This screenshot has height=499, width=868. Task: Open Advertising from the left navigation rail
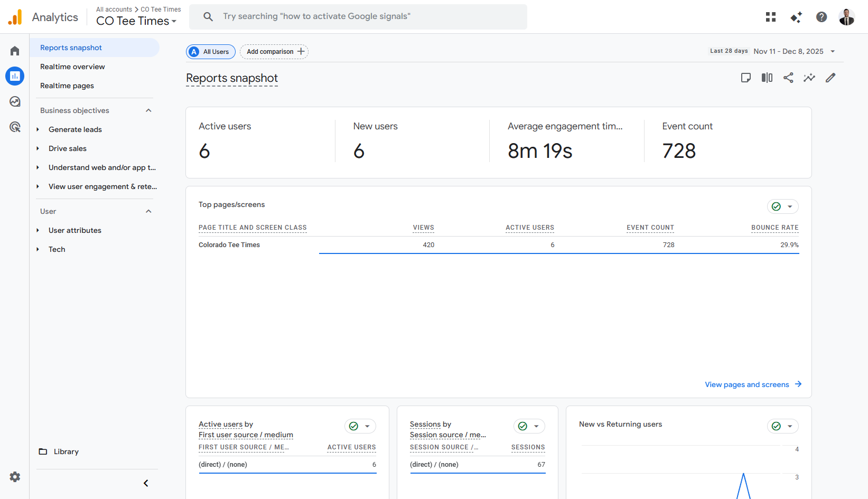click(x=14, y=127)
